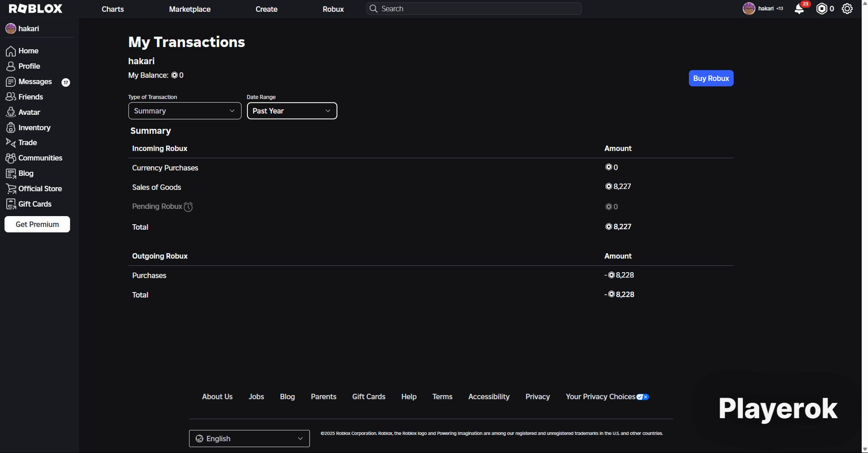Click the globe icon in language selector

[199, 439]
